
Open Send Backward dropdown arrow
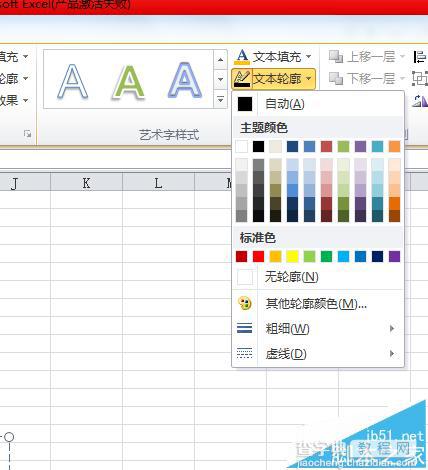402,79
